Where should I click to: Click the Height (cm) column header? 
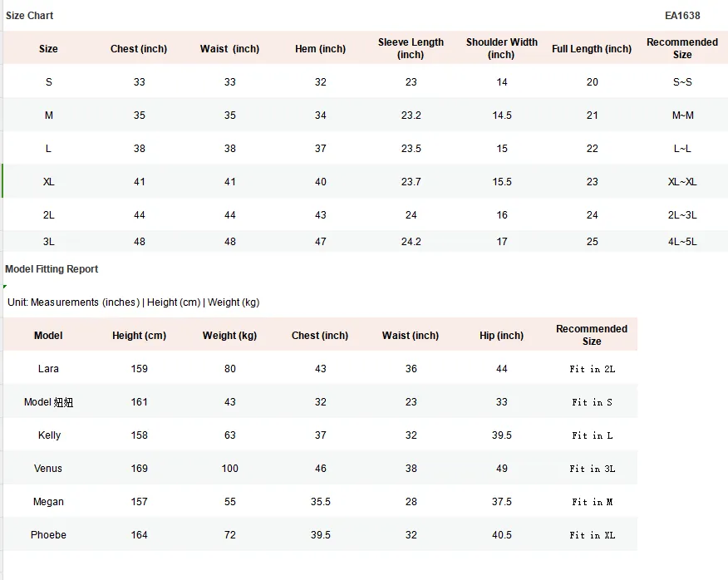pos(139,335)
